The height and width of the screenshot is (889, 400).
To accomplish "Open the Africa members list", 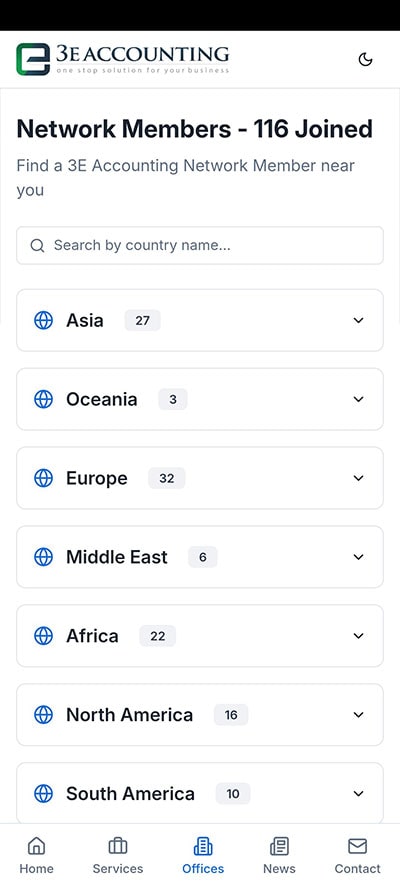I will (200, 636).
